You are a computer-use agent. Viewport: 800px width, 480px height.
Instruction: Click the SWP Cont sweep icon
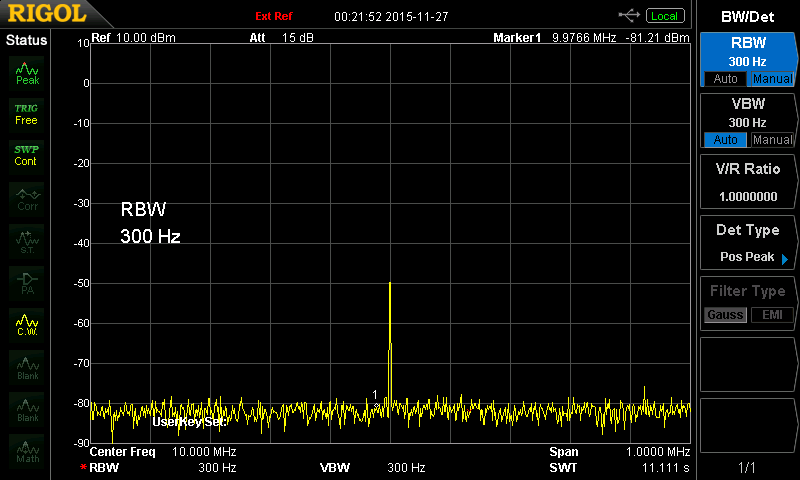(x=27, y=156)
